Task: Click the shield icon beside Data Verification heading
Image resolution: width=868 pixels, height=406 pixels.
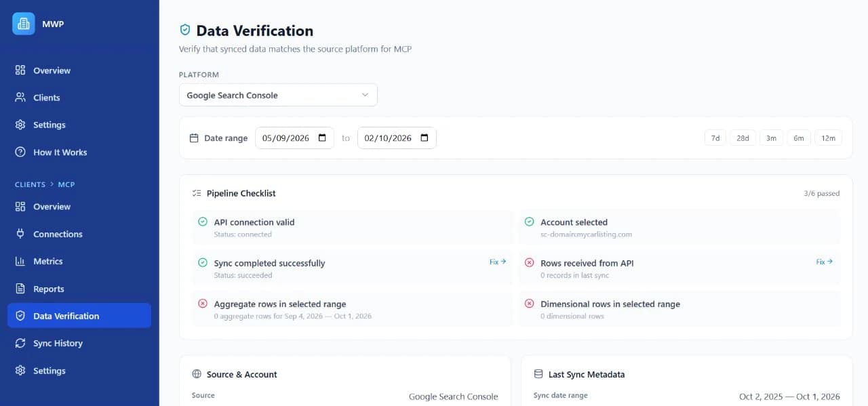Action: (184, 31)
